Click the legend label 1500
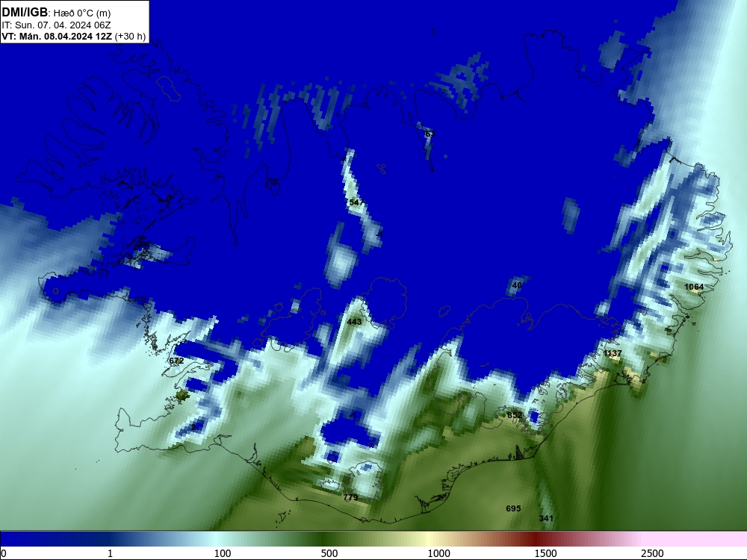This screenshot has height=560, width=747. pyautogui.click(x=545, y=553)
